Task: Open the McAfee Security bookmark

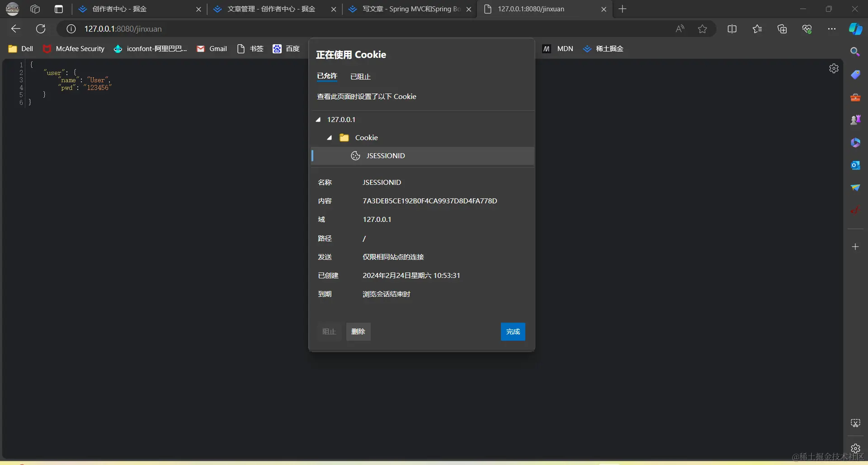Action: [74, 49]
